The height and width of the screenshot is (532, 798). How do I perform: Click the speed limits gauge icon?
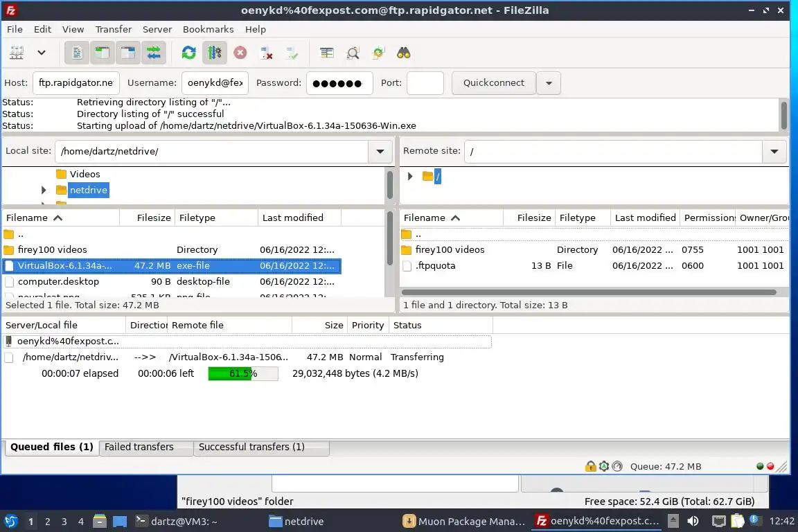tap(617, 466)
